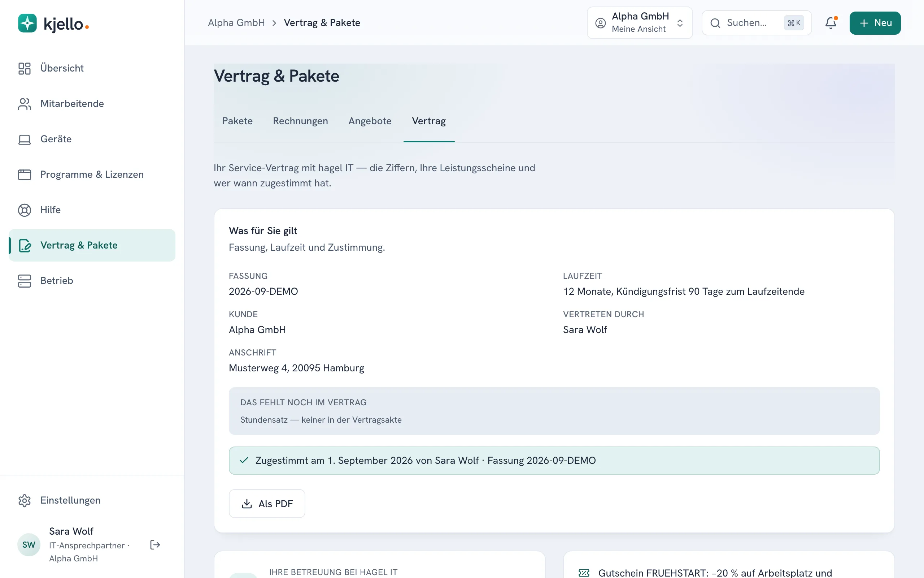The height and width of the screenshot is (578, 924).
Task: Click the Vertrag & Pakete breadcrumb
Action: [322, 23]
